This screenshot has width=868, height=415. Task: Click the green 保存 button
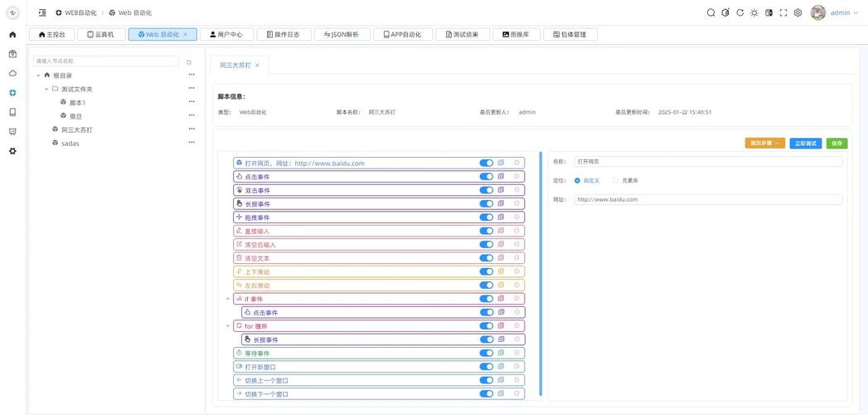[x=837, y=144]
